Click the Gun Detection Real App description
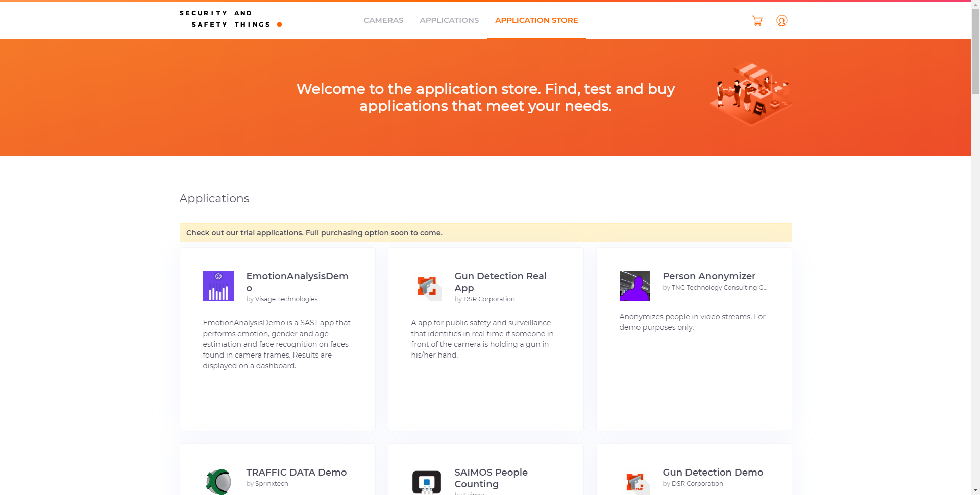980x495 pixels. tap(482, 339)
